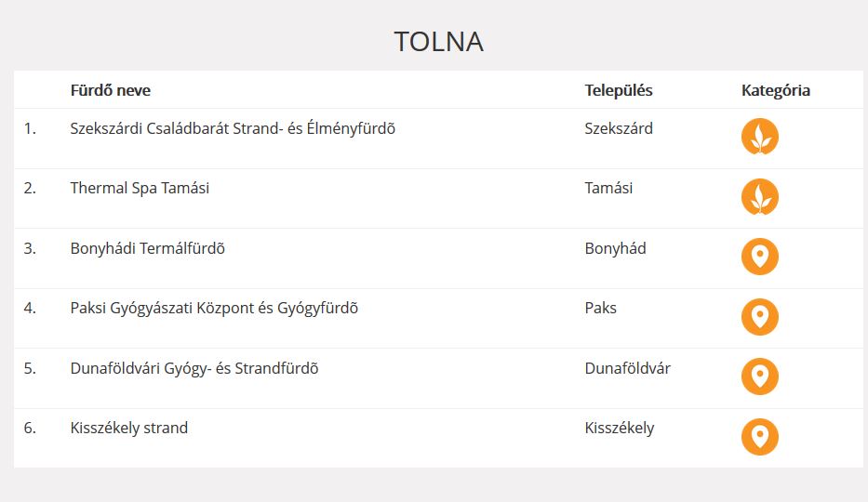Click the Tamási settlement cell
The width and height of the screenshot is (868, 502).
[x=608, y=188]
